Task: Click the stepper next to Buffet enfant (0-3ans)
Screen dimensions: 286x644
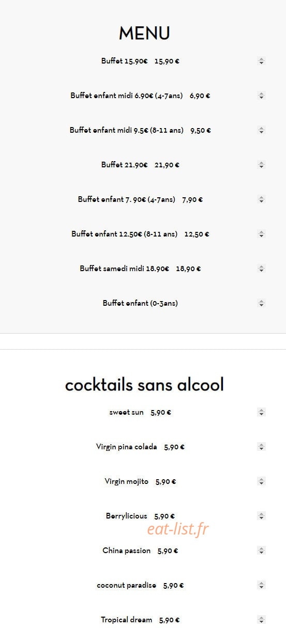Action: click(x=261, y=303)
